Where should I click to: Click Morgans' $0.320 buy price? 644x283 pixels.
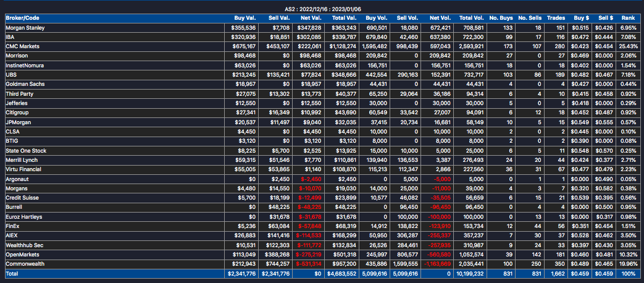tap(581, 188)
